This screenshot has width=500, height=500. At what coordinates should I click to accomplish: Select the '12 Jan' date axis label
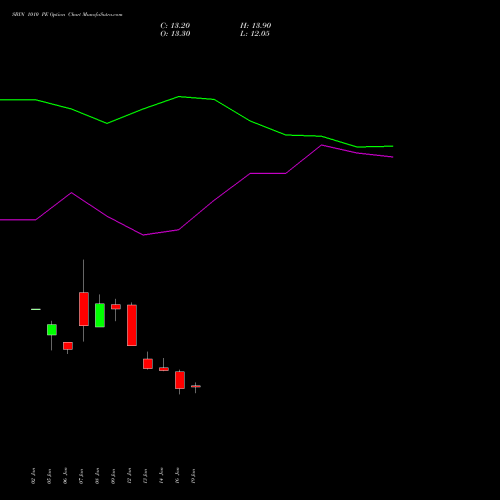[129, 476]
